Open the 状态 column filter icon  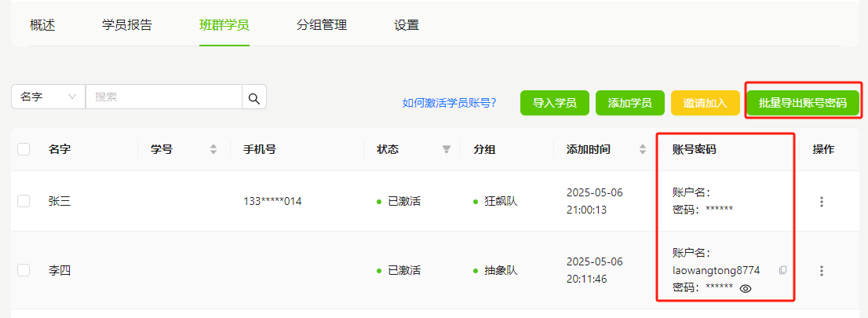coord(447,149)
